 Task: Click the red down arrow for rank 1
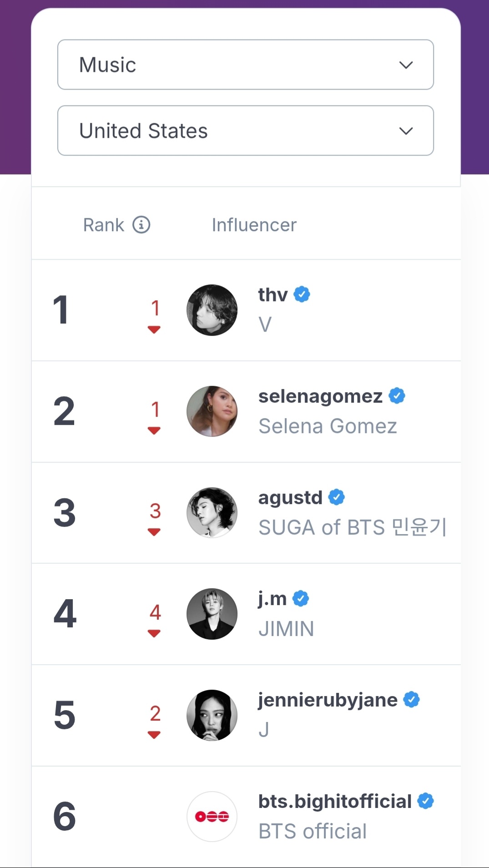[154, 329]
